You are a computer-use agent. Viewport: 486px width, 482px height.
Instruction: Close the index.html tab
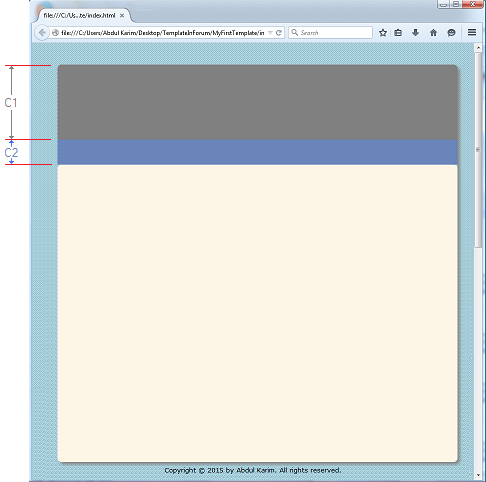pyautogui.click(x=122, y=16)
